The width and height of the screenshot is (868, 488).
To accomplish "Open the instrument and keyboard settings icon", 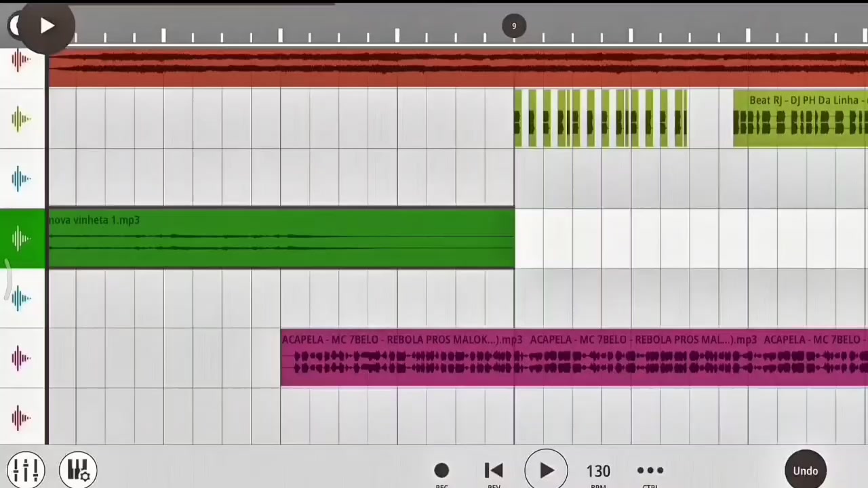I will (x=78, y=470).
